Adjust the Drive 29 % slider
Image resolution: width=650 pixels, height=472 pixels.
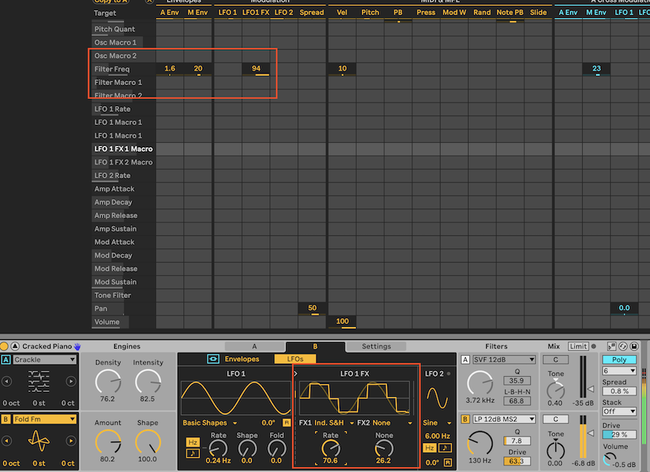tap(619, 435)
